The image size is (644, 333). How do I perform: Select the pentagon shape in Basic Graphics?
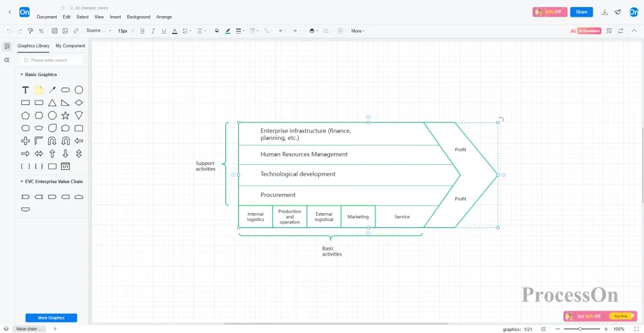click(26, 115)
